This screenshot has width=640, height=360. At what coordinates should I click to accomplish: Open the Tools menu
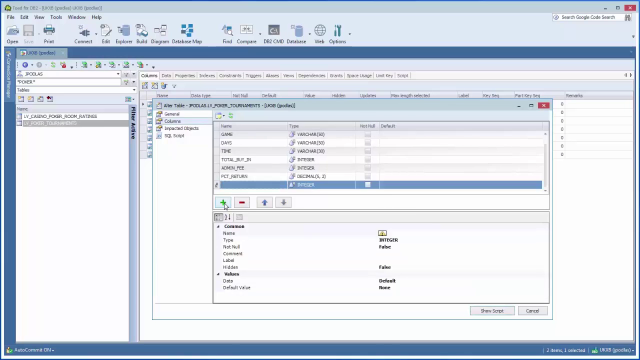pyautogui.click(x=56, y=17)
